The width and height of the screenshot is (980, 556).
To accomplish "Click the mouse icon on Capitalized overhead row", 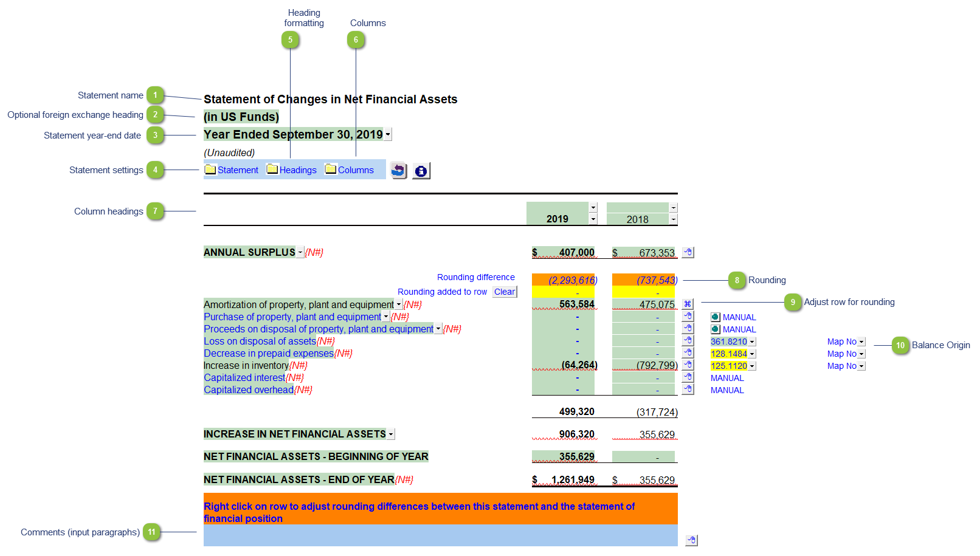I will coord(688,390).
